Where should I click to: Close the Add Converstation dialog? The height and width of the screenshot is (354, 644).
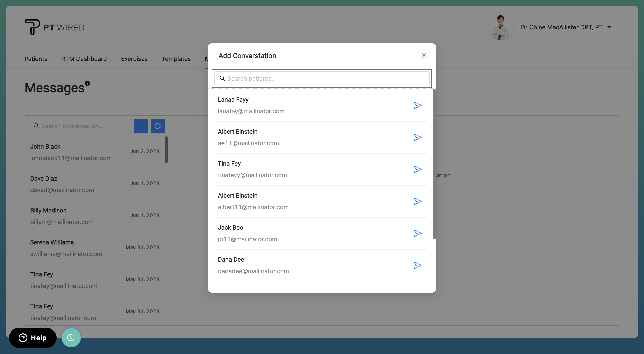(424, 55)
